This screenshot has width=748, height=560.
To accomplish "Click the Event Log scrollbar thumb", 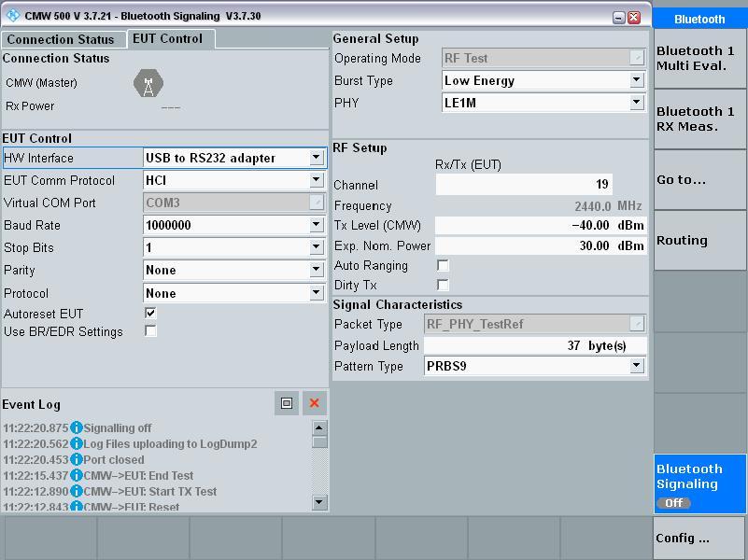I will coord(319,441).
